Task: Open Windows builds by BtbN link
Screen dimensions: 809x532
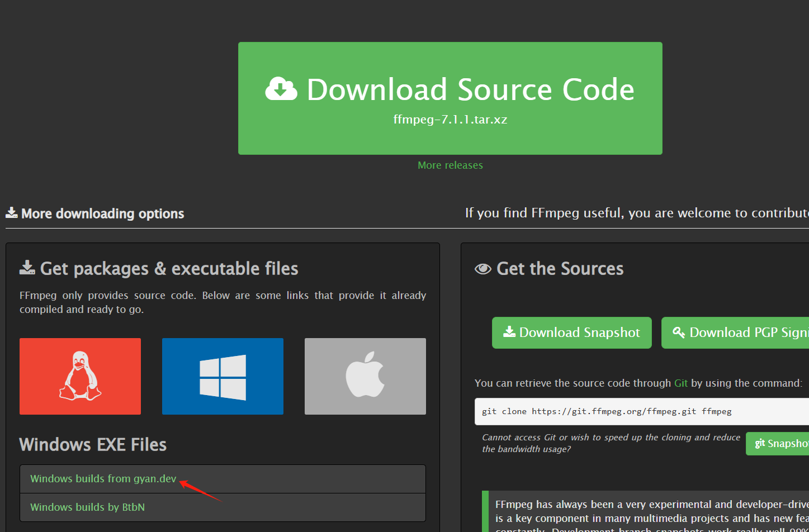Action: [87, 507]
